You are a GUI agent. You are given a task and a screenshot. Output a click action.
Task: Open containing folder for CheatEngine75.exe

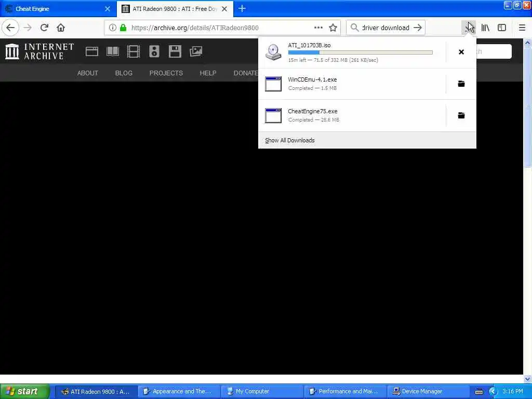(x=461, y=115)
